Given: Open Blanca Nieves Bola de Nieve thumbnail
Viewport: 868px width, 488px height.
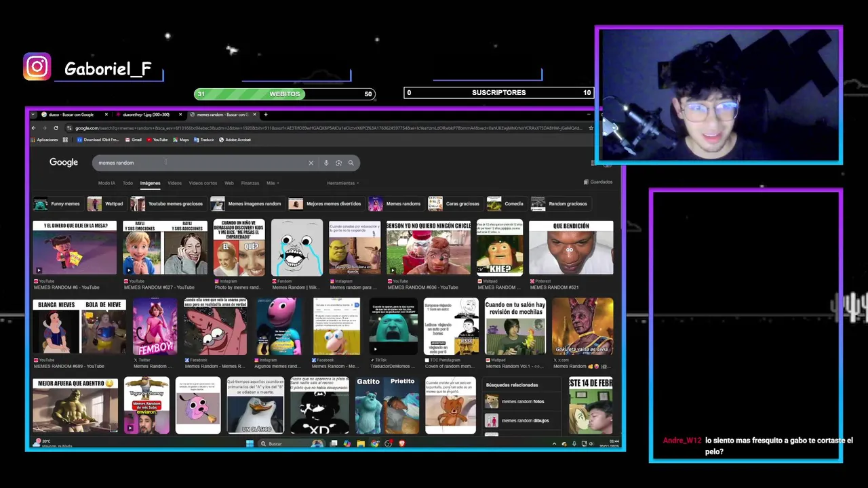Looking at the screenshot, I should point(79,326).
